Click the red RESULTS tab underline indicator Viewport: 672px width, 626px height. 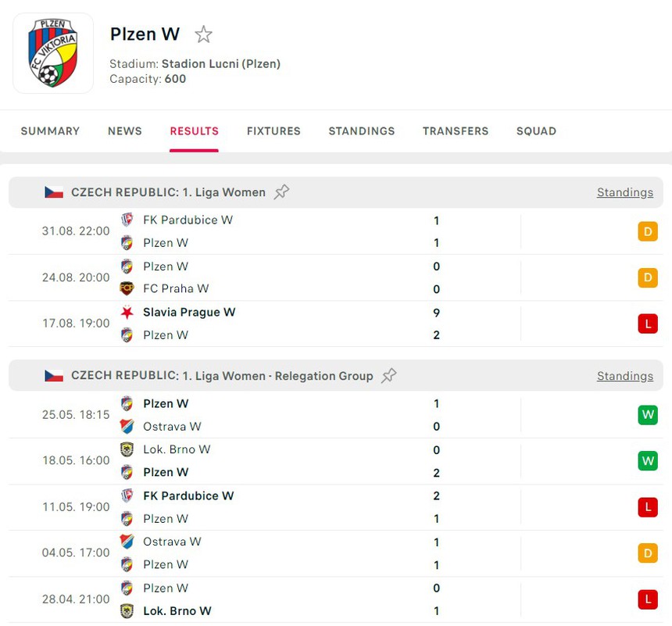coord(194,146)
